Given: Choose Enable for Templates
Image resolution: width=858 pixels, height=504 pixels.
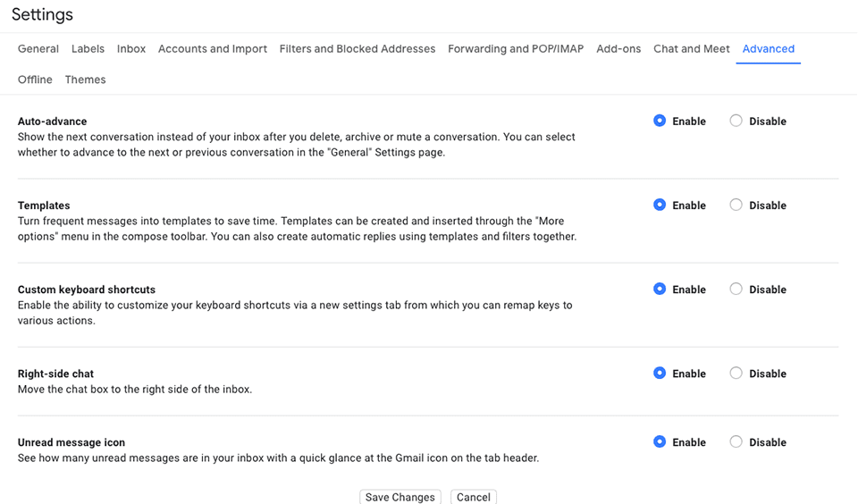Looking at the screenshot, I should (x=660, y=205).
